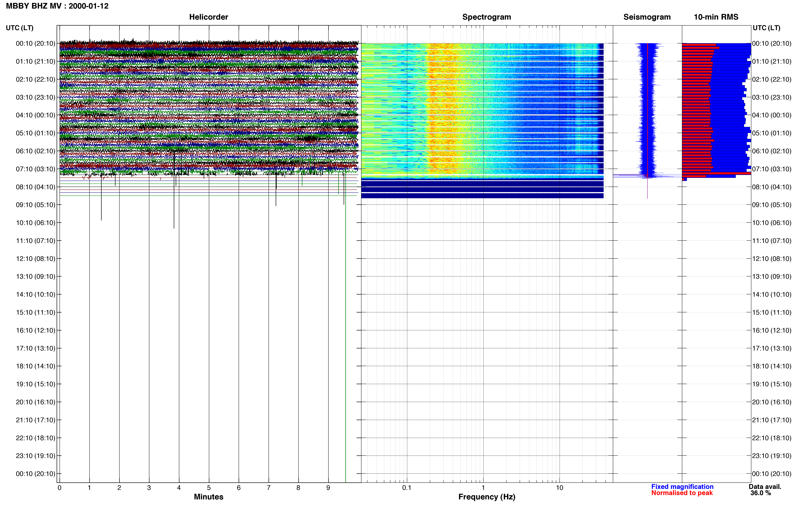The image size is (812, 508).
Task: Click "02:10 (22:10)" on the left time axis
Action: click(36, 79)
